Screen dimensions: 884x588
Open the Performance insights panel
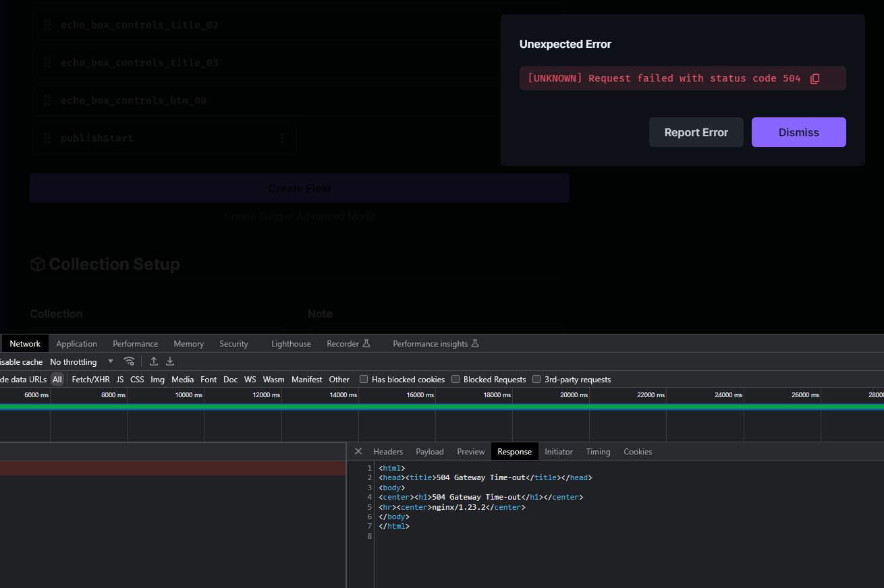click(431, 343)
